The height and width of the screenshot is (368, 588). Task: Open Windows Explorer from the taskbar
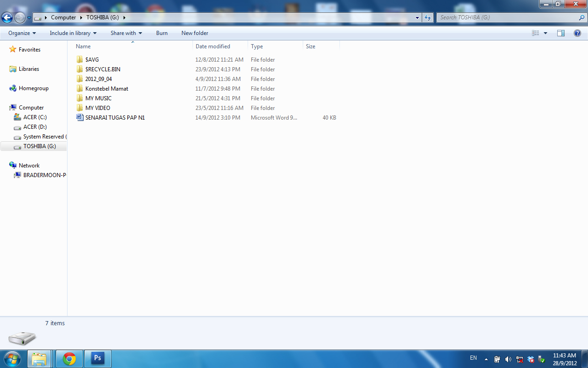[39, 358]
